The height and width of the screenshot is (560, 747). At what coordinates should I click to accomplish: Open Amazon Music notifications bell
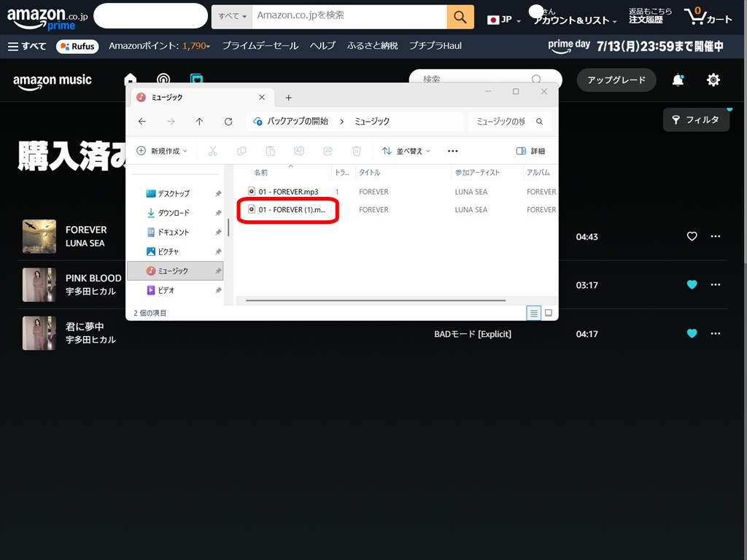pyautogui.click(x=678, y=80)
